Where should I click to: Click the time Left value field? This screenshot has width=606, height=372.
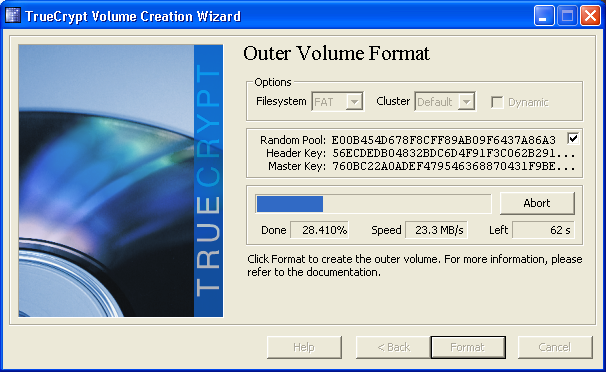[x=543, y=230]
